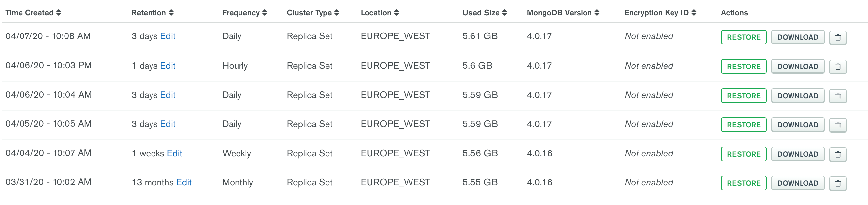Delete the monthly 03/31/20 snapshot

click(x=838, y=183)
